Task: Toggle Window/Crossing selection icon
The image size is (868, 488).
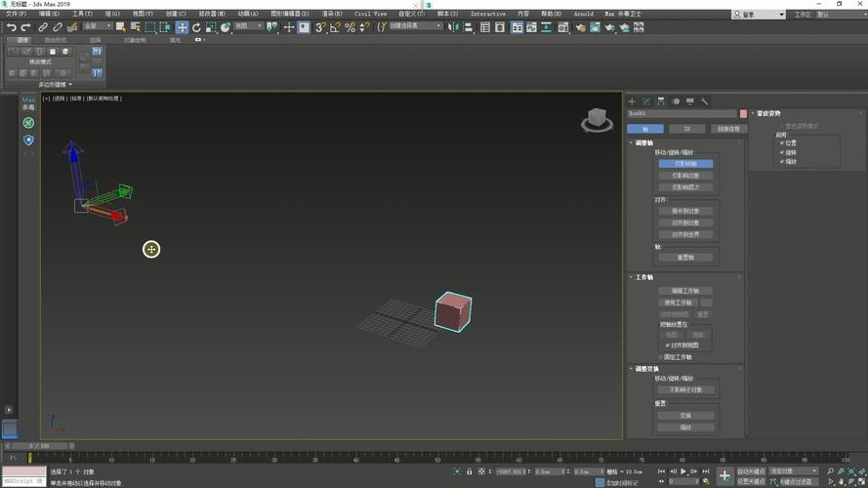Action: 165,27
